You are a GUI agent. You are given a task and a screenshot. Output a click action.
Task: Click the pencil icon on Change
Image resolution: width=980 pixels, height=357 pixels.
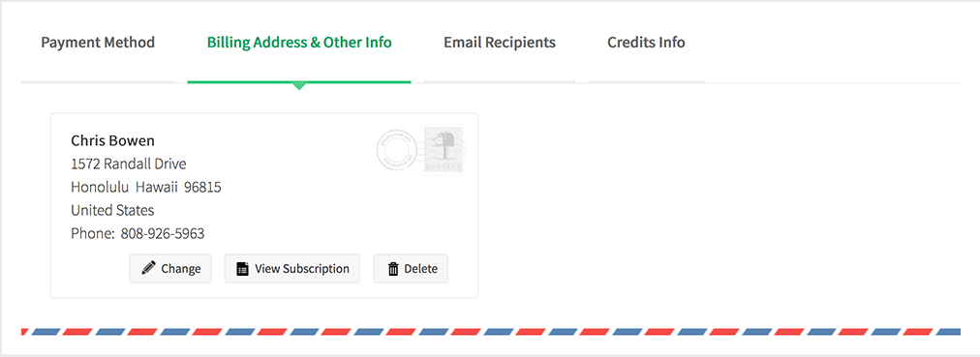pos(148,268)
